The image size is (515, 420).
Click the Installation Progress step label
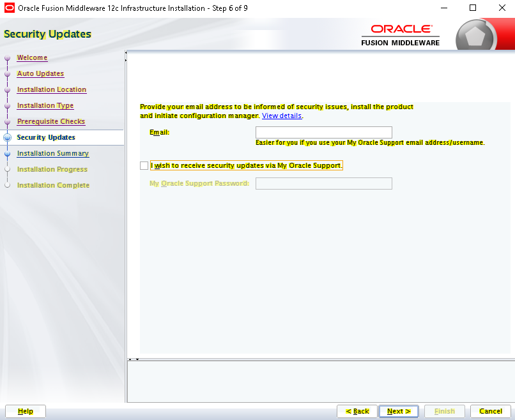(x=52, y=169)
